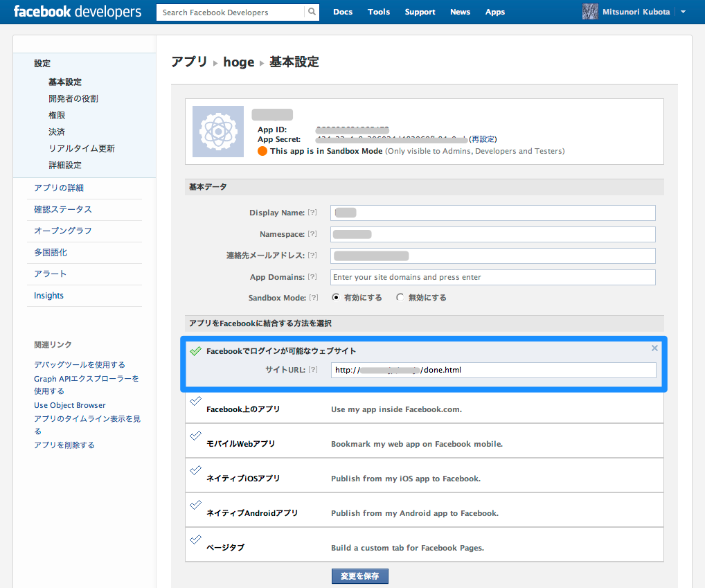Expand the モバイルWebアプリ section
This screenshot has height=588, width=705.
click(x=240, y=444)
